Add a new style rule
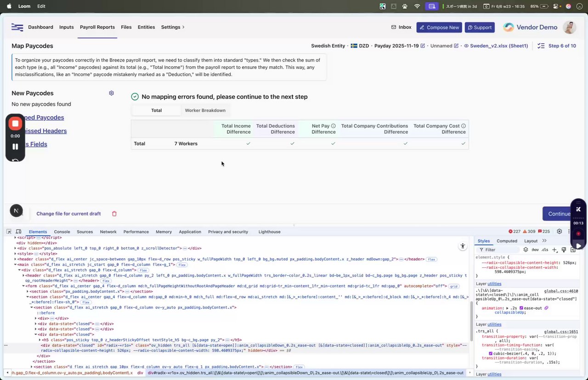The width and height of the screenshot is (588, 380). (554, 250)
